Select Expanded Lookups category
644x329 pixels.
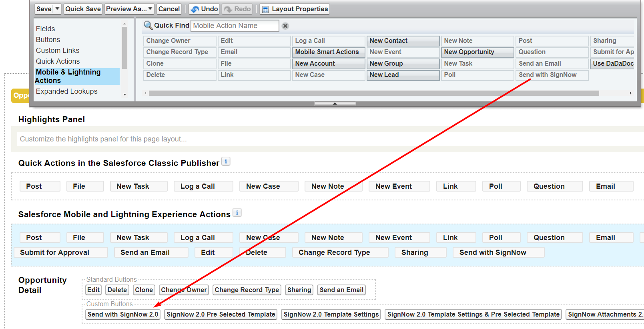coord(66,91)
